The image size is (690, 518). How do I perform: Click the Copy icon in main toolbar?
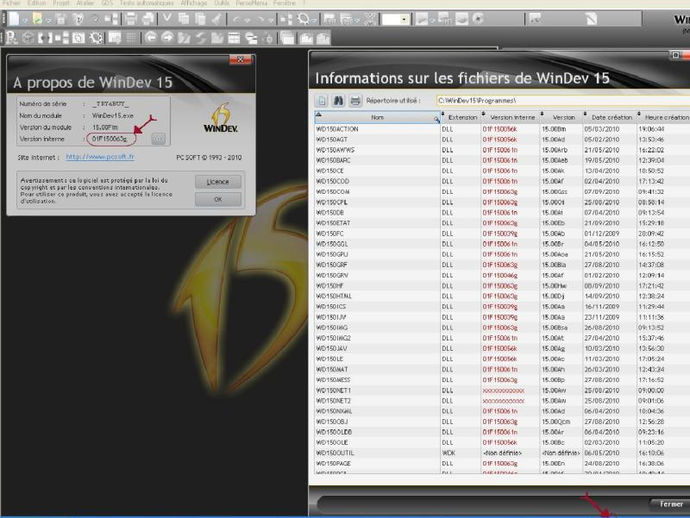[184, 19]
